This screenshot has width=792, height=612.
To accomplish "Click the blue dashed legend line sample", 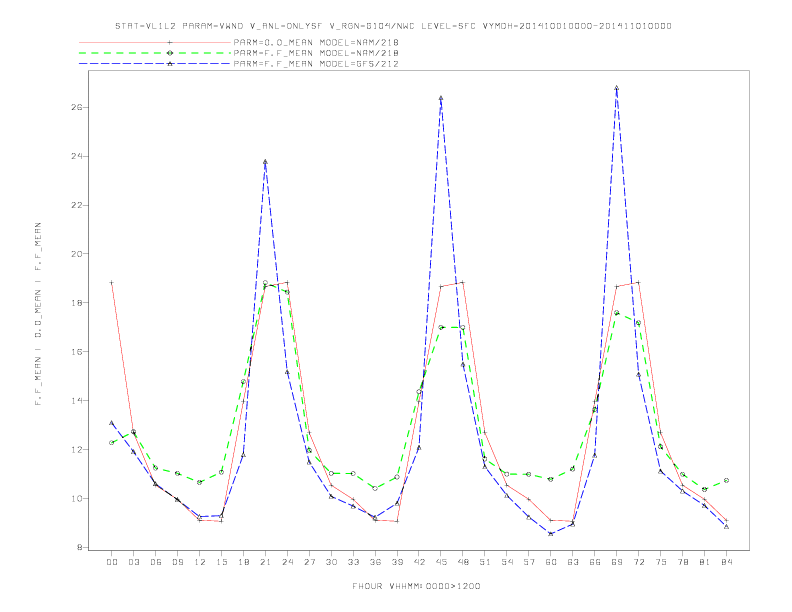I will click(x=155, y=64).
